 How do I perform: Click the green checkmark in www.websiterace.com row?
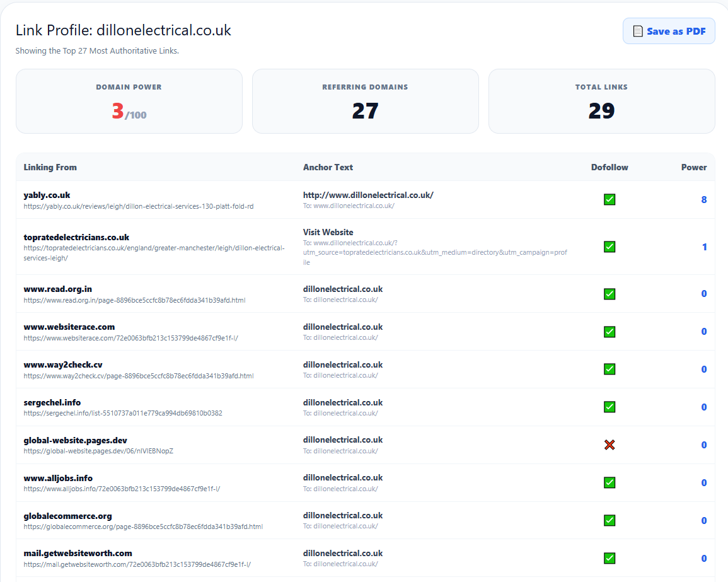610,332
